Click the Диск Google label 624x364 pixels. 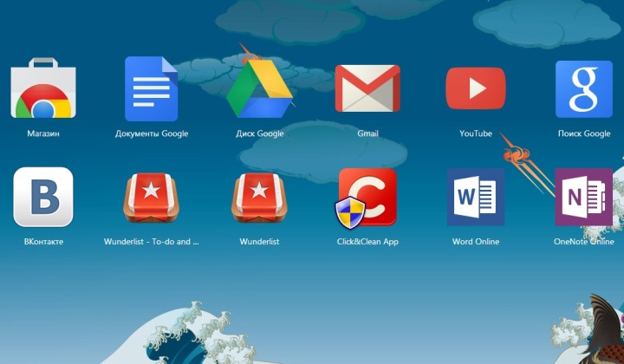[259, 133]
